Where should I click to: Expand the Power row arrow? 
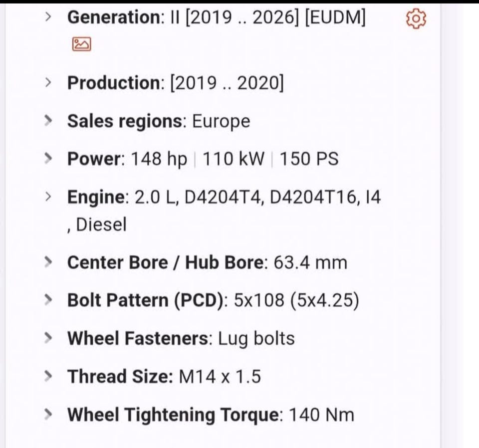point(48,159)
